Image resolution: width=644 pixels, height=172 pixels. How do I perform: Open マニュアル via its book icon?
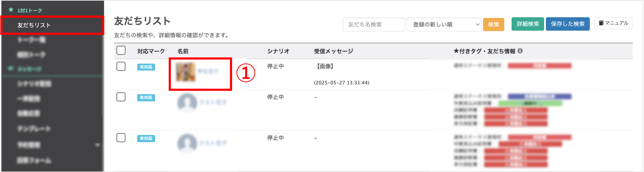click(x=601, y=23)
